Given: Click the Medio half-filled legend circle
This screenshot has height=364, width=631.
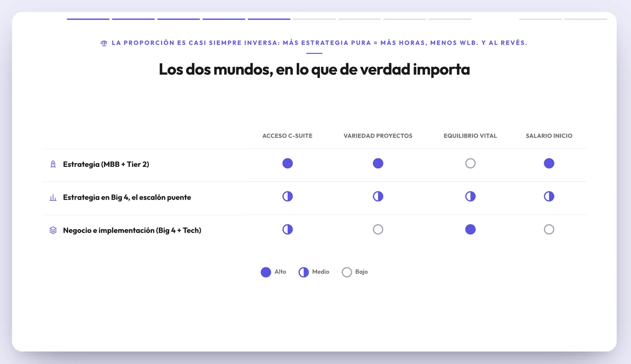Looking at the screenshot, I should (x=303, y=272).
